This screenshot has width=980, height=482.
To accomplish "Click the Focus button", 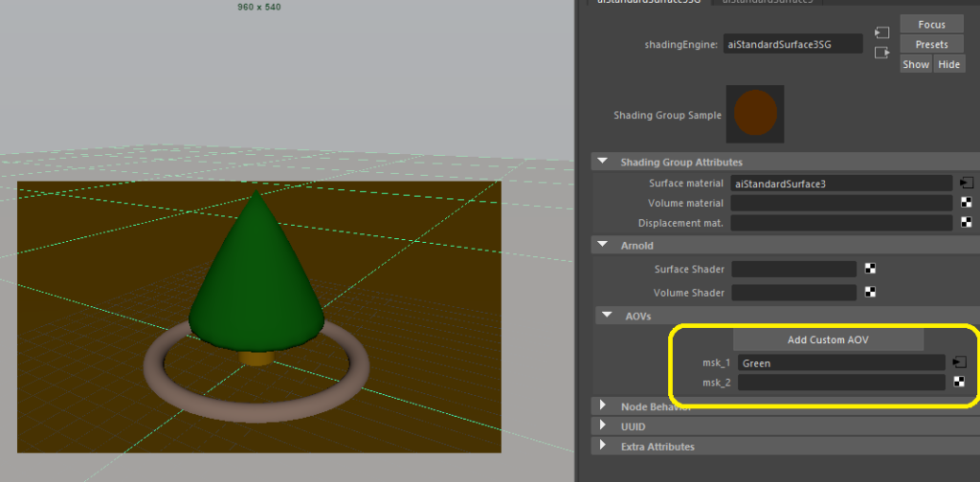I will click(x=931, y=24).
